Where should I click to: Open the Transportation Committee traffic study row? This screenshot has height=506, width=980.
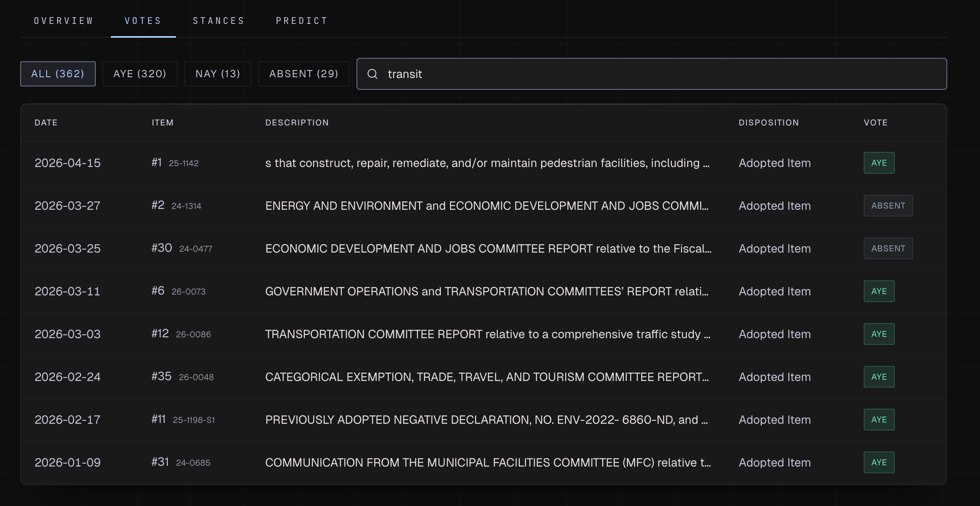(487, 334)
